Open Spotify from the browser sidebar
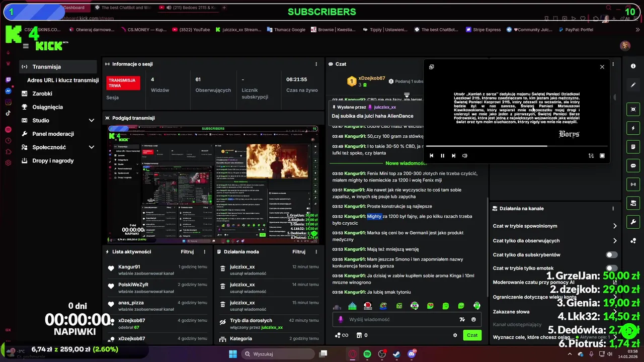Screen dimensions: 644x362 coord(9,129)
